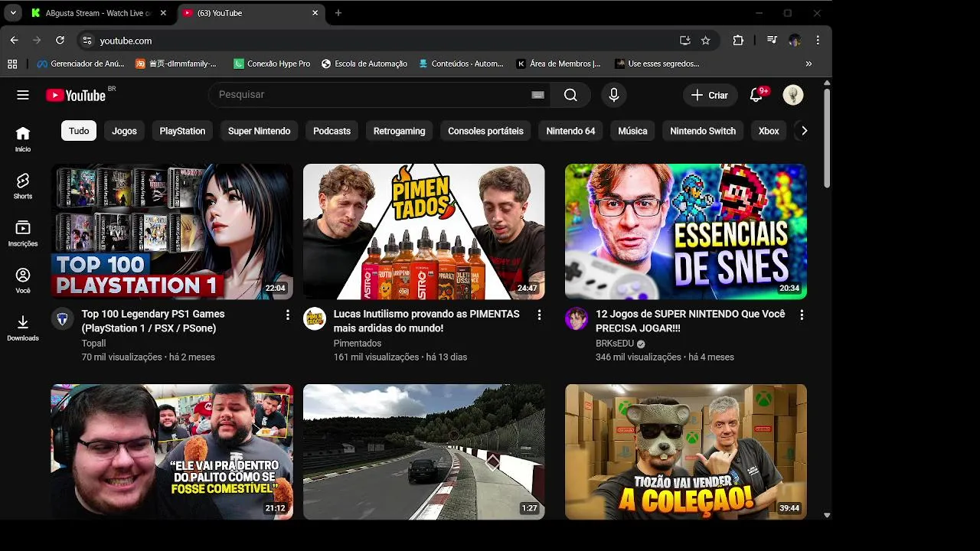Image resolution: width=980 pixels, height=551 pixels.
Task: Expand hidden bookmarks with double chevron
Action: click(808, 64)
